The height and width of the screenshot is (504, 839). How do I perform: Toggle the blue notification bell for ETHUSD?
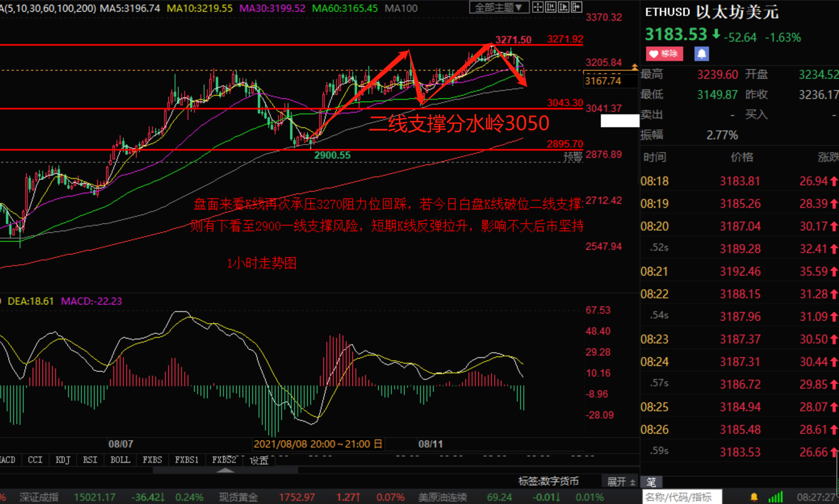tap(701, 54)
